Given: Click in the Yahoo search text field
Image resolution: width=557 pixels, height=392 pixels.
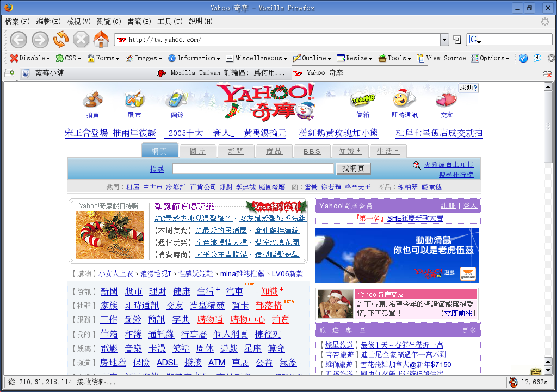Looking at the screenshot, I should pyautogui.click(x=253, y=169).
